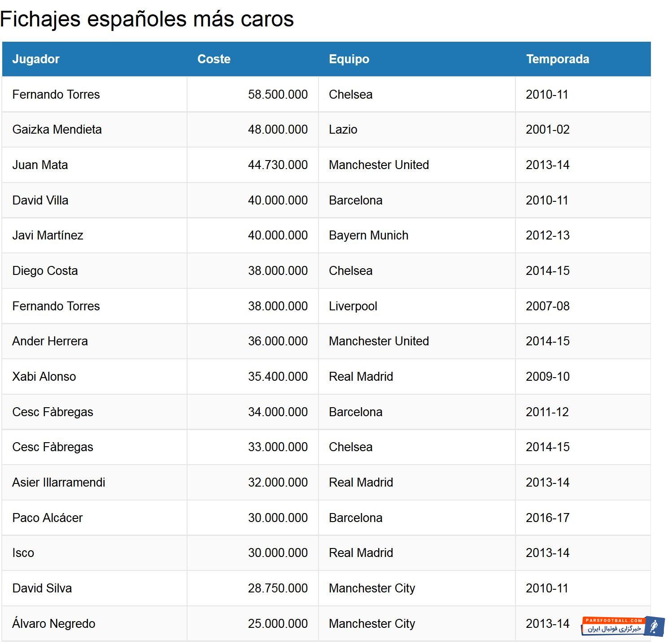Click the ParsFootball watermark logo
The image size is (672, 644).
(623, 626)
